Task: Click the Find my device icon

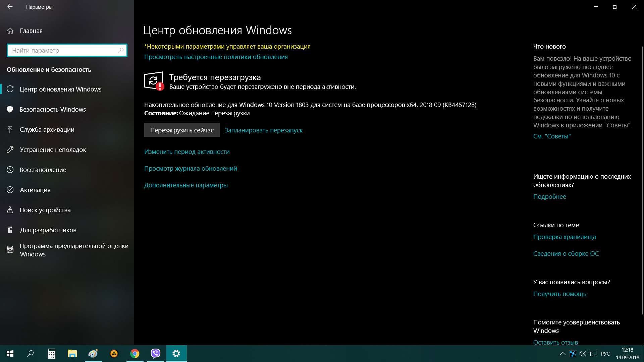Action: click(x=10, y=210)
